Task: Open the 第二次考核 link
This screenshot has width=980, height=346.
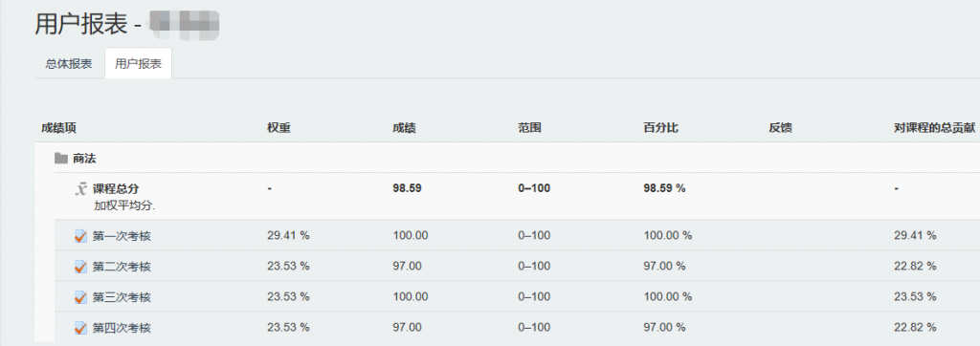Action: point(122,267)
